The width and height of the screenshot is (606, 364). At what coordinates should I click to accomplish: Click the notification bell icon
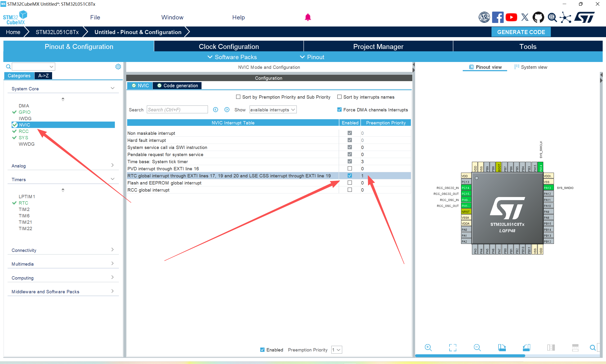[308, 18]
